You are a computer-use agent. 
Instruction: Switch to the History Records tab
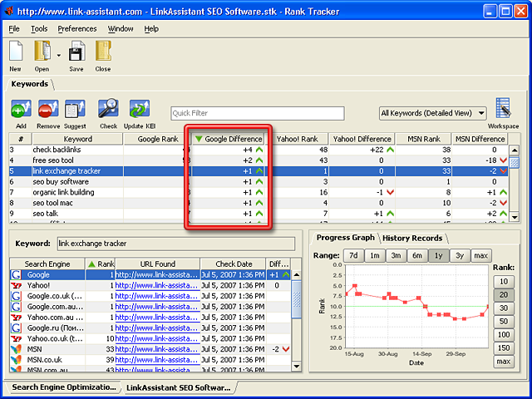[412, 239]
